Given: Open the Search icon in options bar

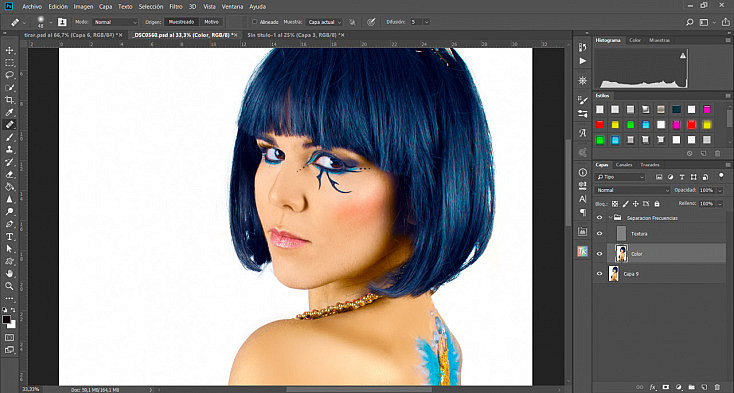Looking at the screenshot, I should (x=690, y=22).
